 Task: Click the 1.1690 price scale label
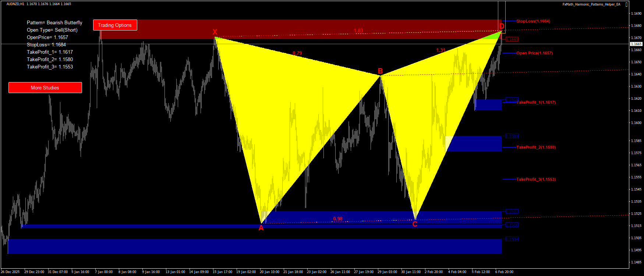[636, 14]
